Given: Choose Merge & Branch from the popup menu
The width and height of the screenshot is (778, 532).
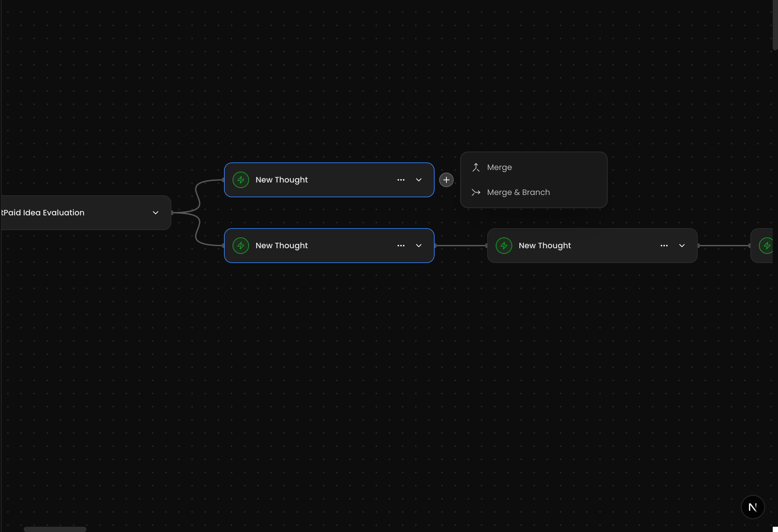Looking at the screenshot, I should [534, 192].
